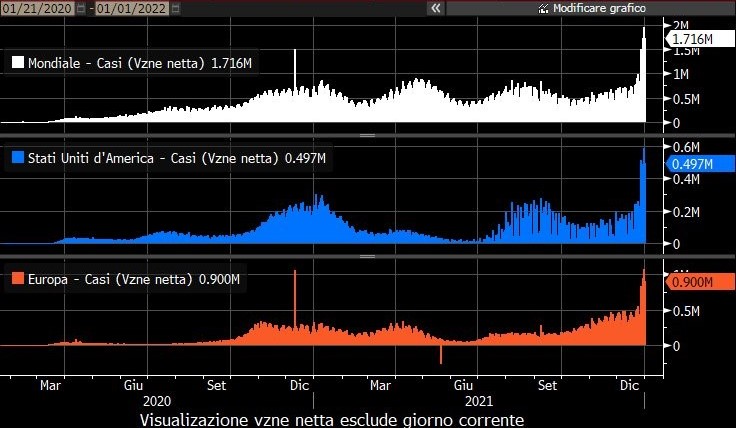736x428 pixels.
Task: Click the end date field 01/01/2022
Action: point(134,8)
